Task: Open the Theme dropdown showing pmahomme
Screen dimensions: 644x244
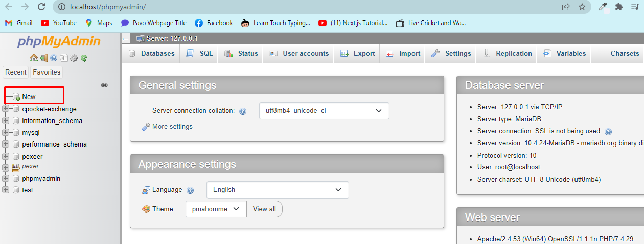Action: 216,209
